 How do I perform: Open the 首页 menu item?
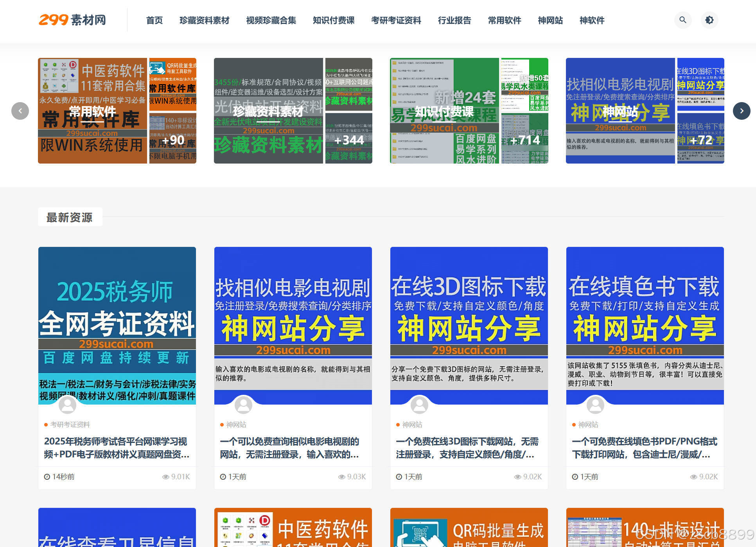point(154,20)
